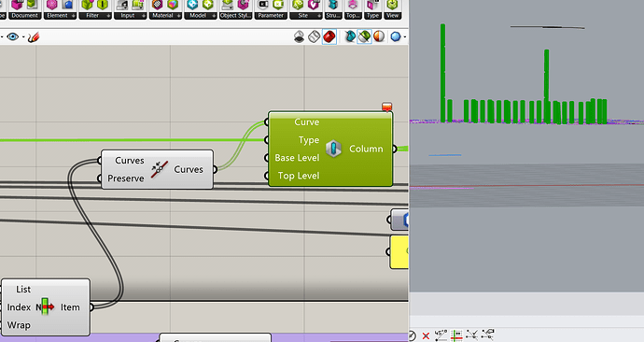Enable the green preview selected-only icon
Screen dimensions: 644x342
pyautogui.click(x=364, y=37)
